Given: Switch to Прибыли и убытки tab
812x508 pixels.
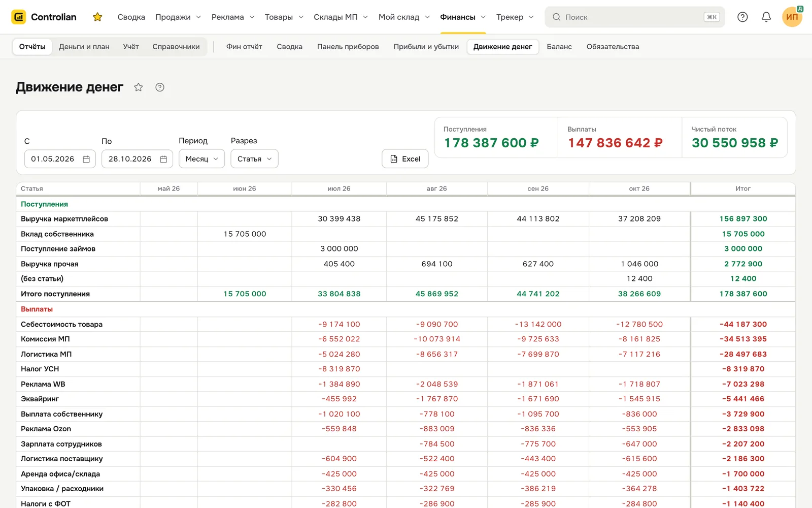Looking at the screenshot, I should [426, 47].
